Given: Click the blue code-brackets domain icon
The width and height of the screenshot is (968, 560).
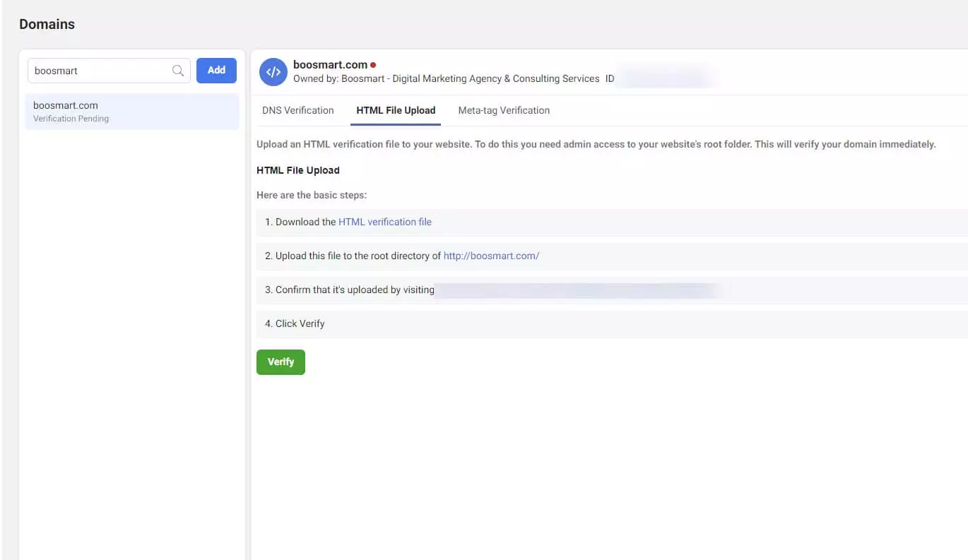Looking at the screenshot, I should [273, 72].
